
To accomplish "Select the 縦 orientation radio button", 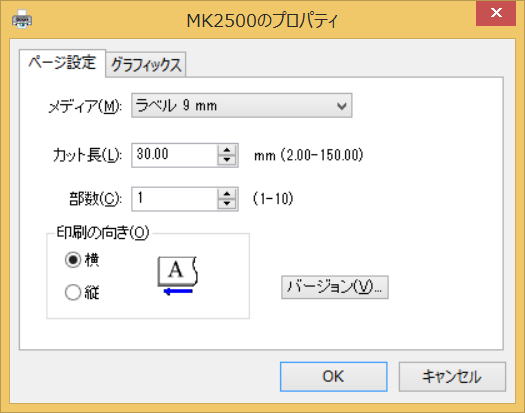I will (x=73, y=292).
